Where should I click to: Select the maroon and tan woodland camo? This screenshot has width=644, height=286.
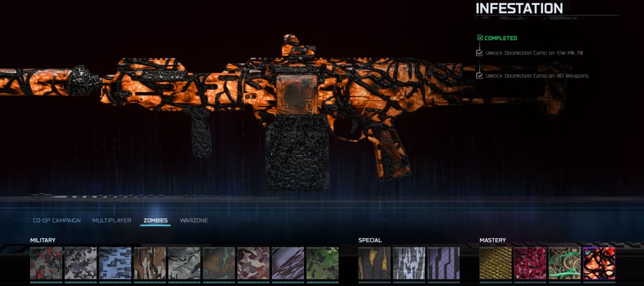253,263
